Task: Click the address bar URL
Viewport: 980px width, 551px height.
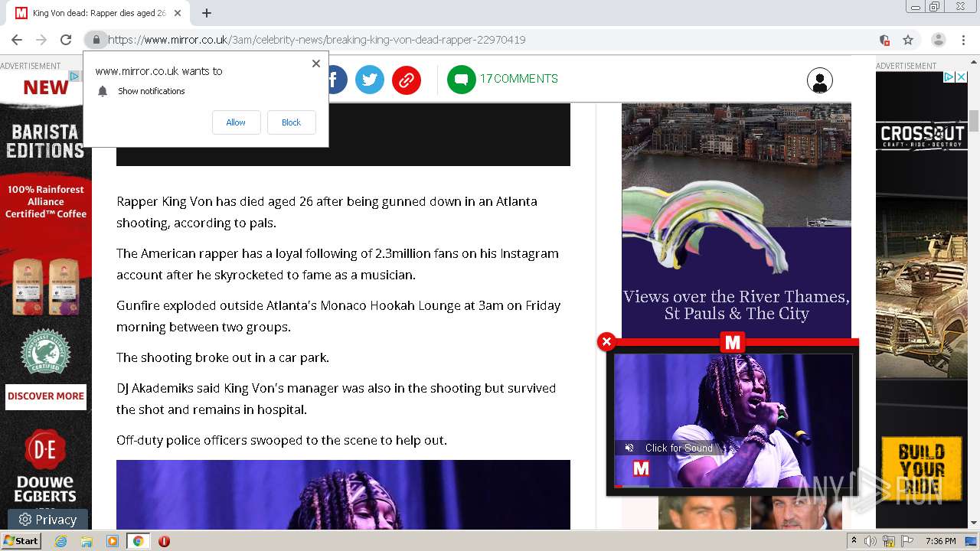Action: point(317,40)
